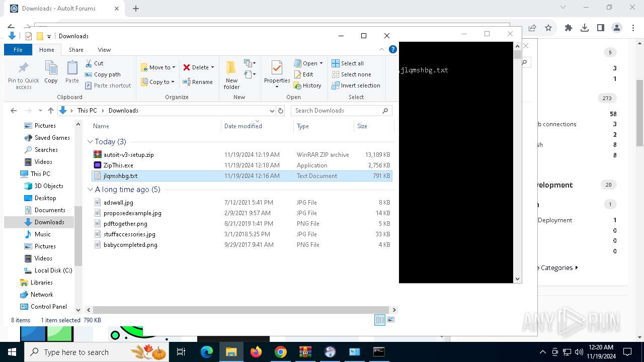
Task: Click the Cut scissors icon
Action: tap(89, 63)
